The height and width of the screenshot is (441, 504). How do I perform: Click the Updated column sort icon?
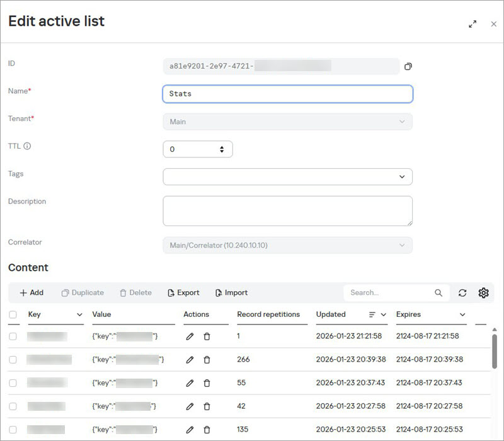372,314
